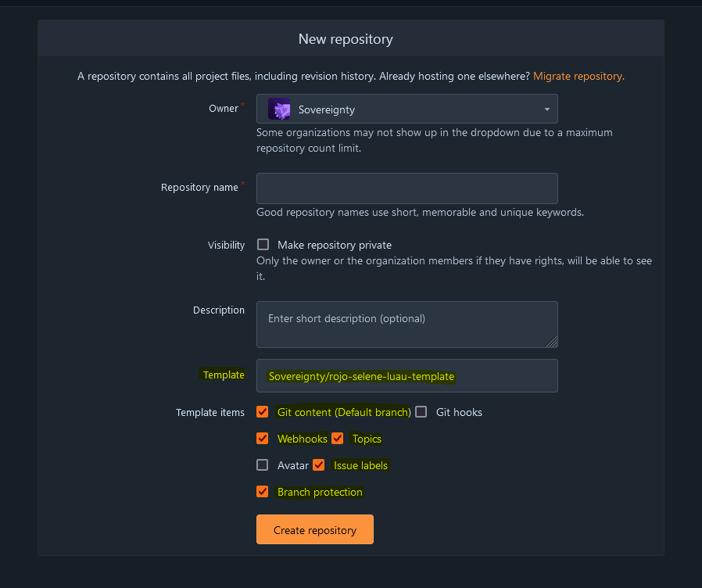Uncheck the Webhooks checkbox
Viewport: 702px width, 588px height.
tap(263, 439)
